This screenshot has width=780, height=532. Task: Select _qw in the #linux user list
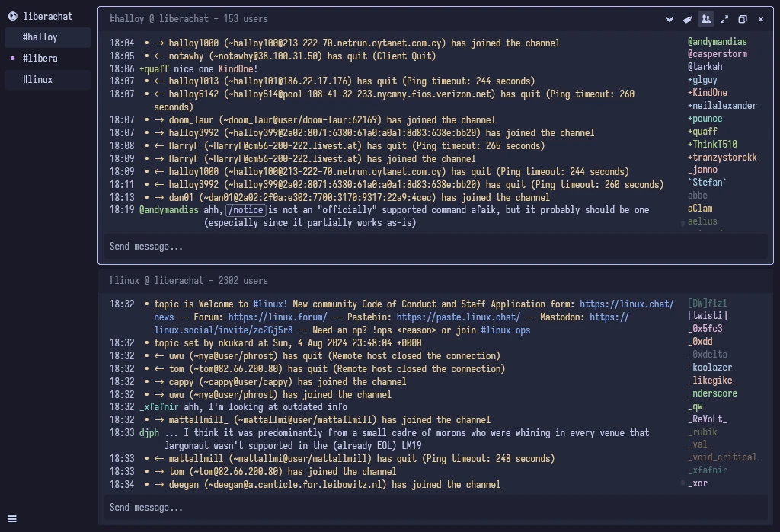[695, 406]
